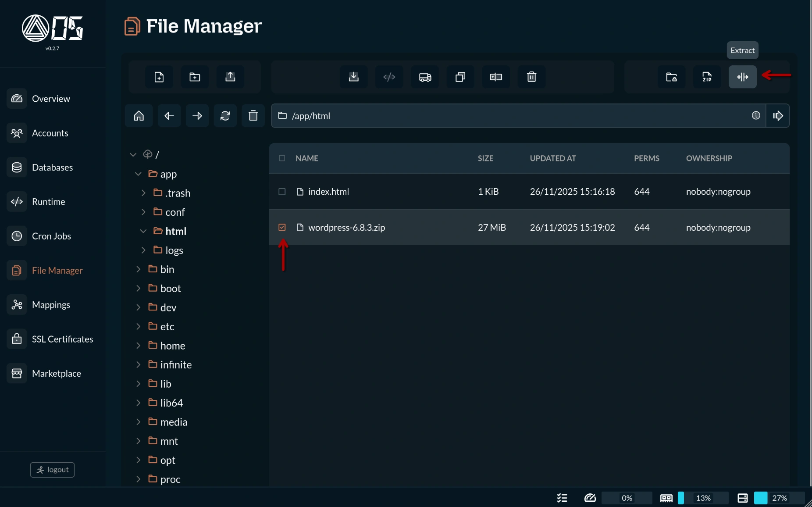Click the logout button

point(52,470)
